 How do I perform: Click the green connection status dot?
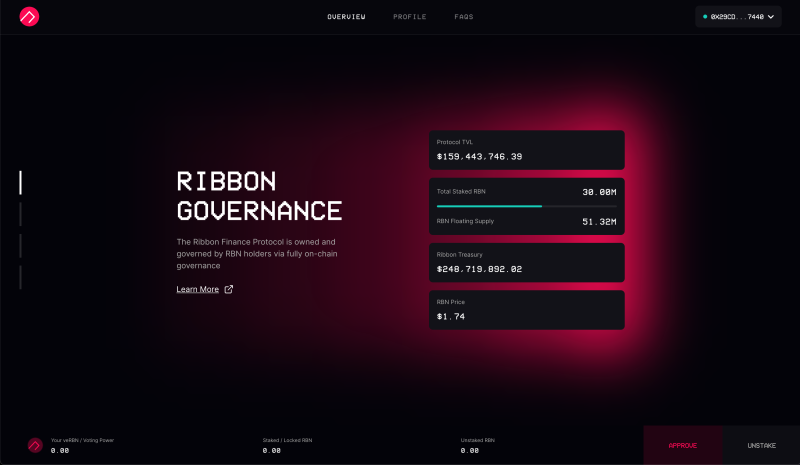705,17
